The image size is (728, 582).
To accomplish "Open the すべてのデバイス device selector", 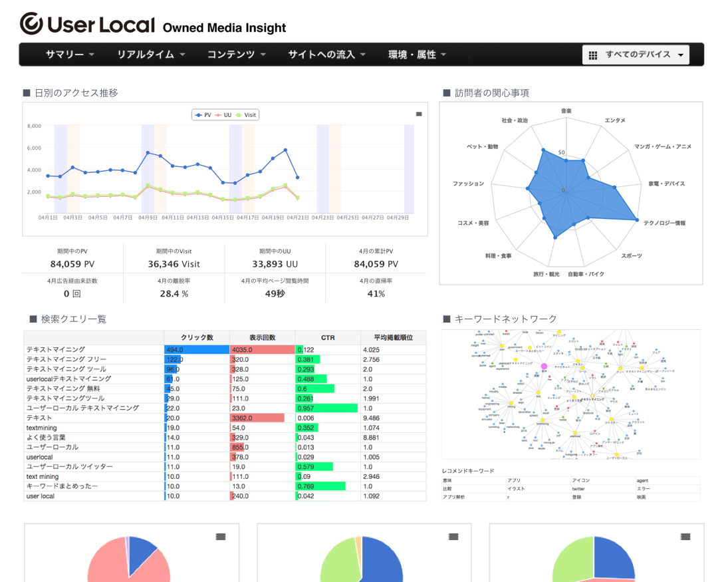I will [636, 55].
